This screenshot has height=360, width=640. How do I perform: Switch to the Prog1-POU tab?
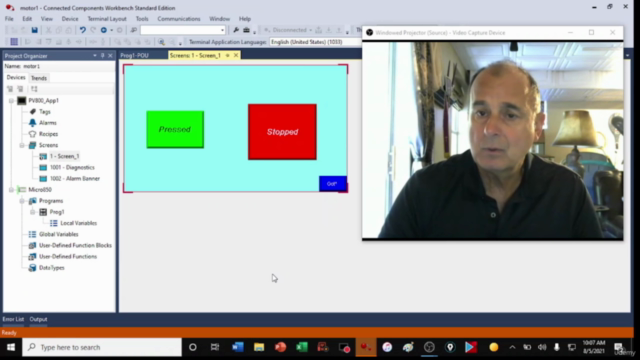point(135,56)
